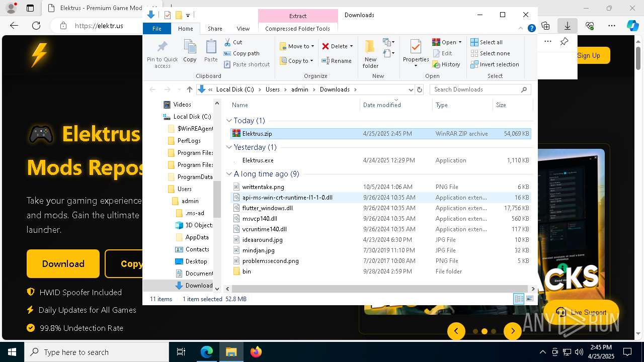Image resolution: width=644 pixels, height=362 pixels.
Task: Switch to the Home ribbon tab
Action: pyautogui.click(x=185, y=29)
